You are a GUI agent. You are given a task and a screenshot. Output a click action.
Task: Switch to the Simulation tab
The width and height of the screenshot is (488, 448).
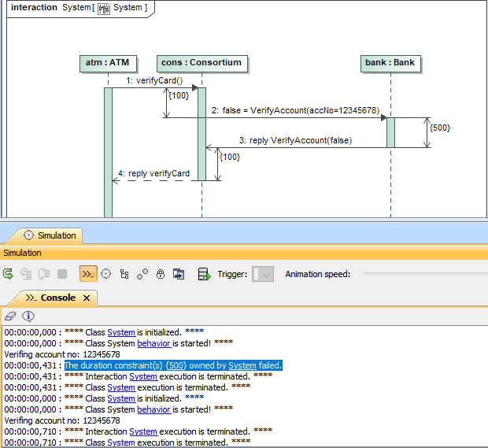(x=50, y=235)
